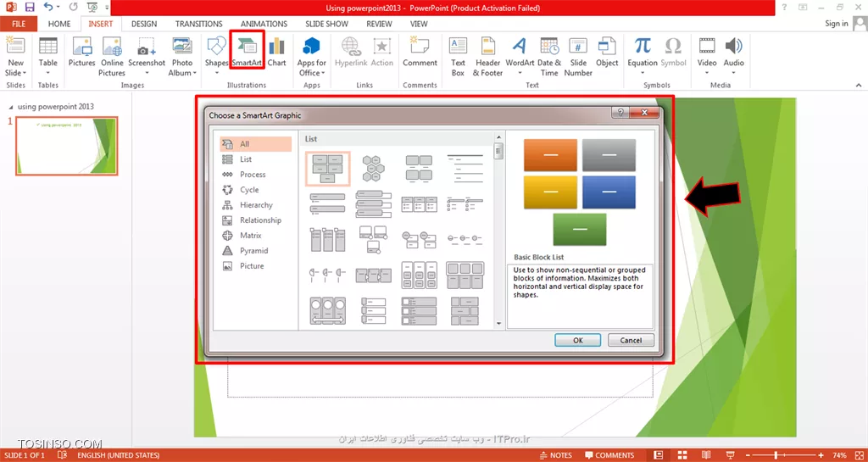Switch to Normal view in status bar

click(x=658, y=455)
